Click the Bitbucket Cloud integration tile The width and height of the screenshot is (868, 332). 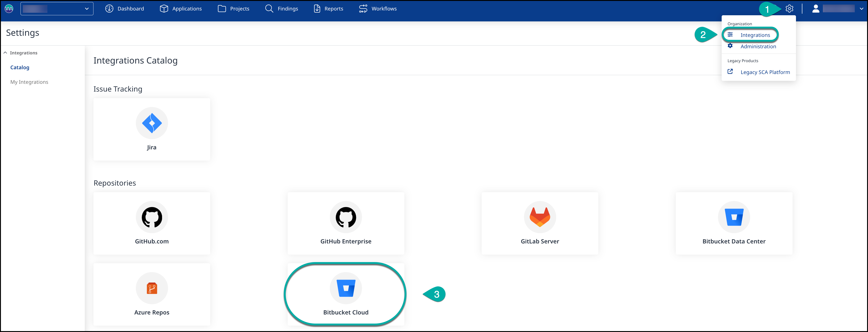(346, 294)
